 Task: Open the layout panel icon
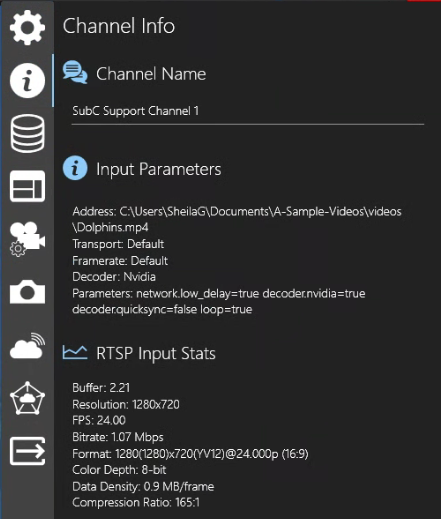(27, 186)
